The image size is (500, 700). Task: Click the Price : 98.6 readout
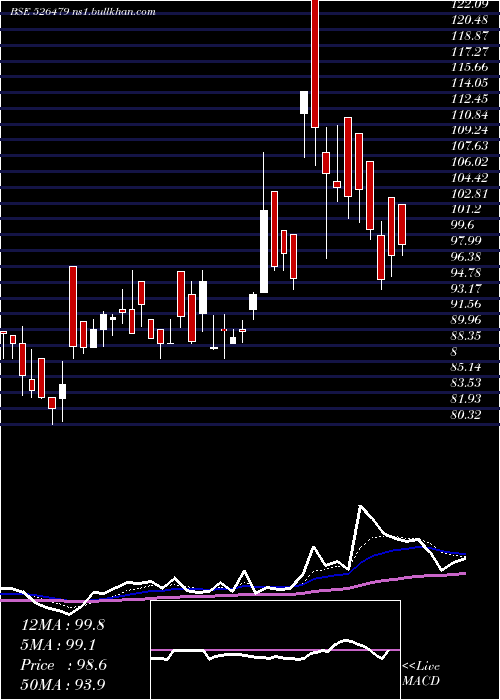point(63,665)
